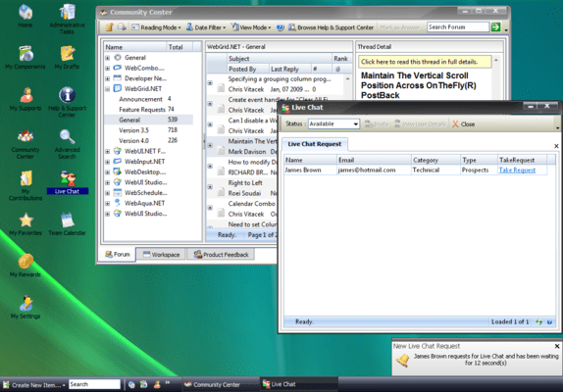Open My Contributions desktop icon
563x392 pixels.
click(x=26, y=185)
